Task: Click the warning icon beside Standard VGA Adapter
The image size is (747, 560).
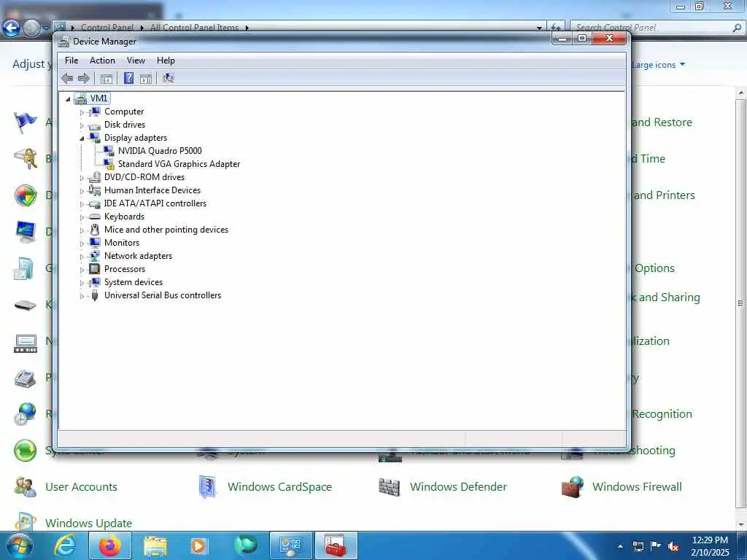Action: pyautogui.click(x=111, y=167)
